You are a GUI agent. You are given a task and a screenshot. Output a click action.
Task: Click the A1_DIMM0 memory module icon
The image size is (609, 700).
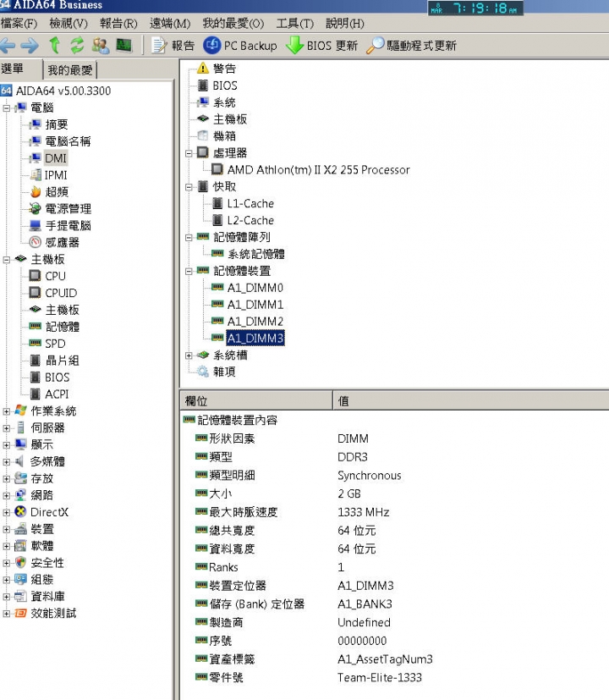pyautogui.click(x=217, y=288)
